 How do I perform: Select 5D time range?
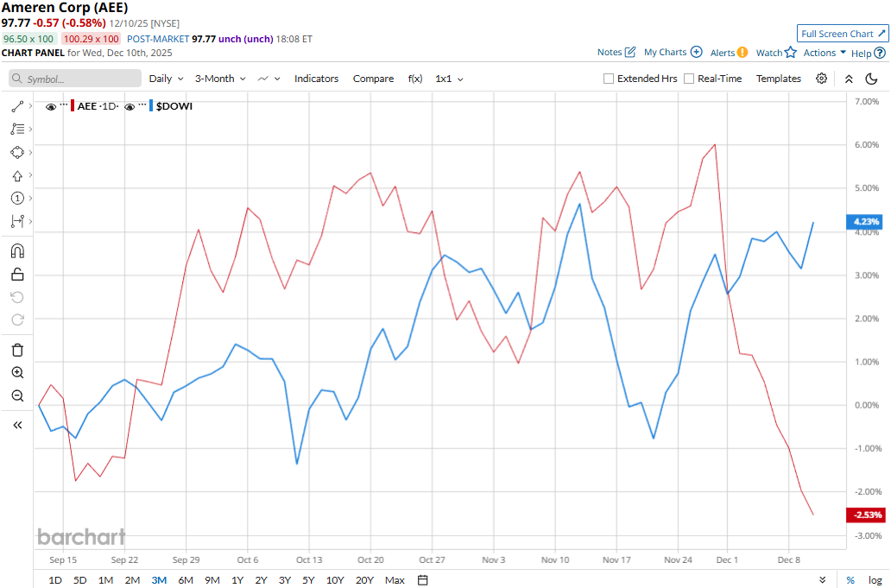coord(79,580)
